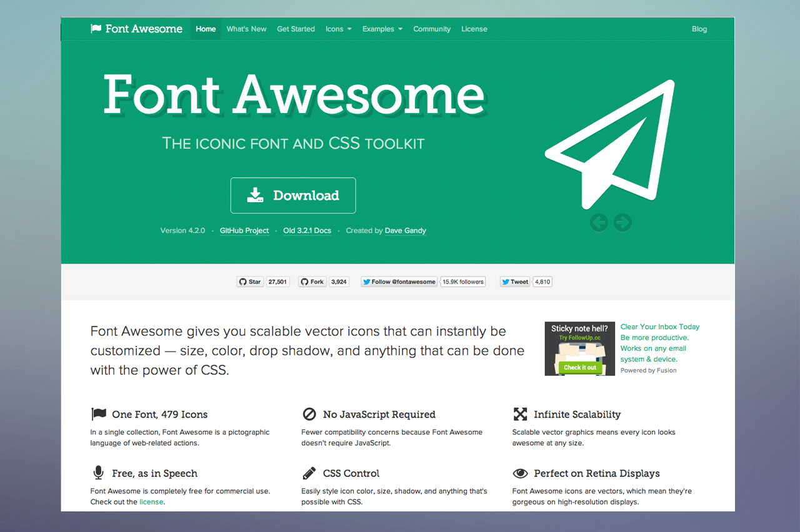Click the pencil icon beside CSS Control
The height and width of the screenshot is (532, 800).
[x=309, y=473]
